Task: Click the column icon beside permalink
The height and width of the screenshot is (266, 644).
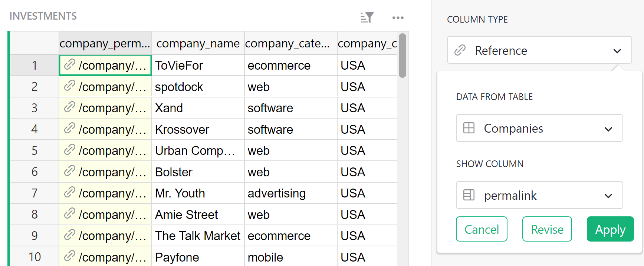Action: (x=469, y=195)
